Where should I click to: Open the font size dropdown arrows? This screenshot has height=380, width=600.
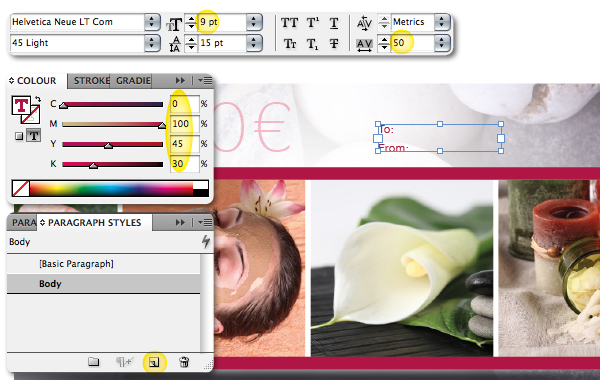click(253, 22)
